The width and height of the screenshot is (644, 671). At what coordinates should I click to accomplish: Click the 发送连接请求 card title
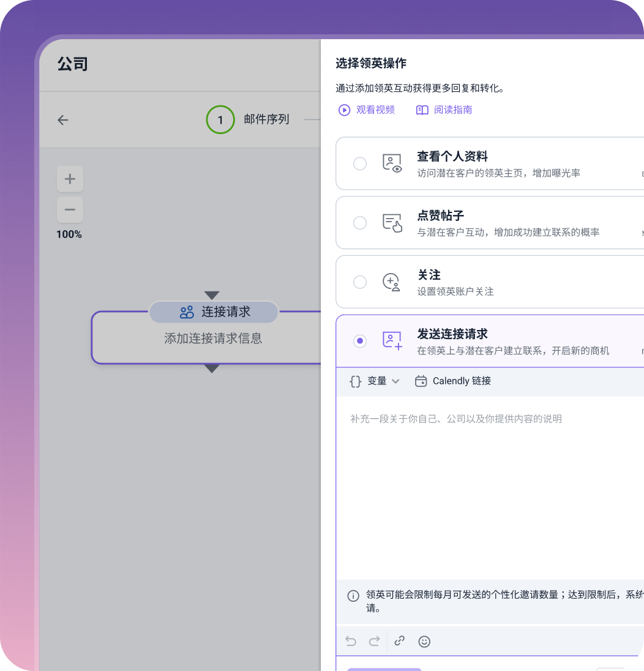tap(452, 334)
